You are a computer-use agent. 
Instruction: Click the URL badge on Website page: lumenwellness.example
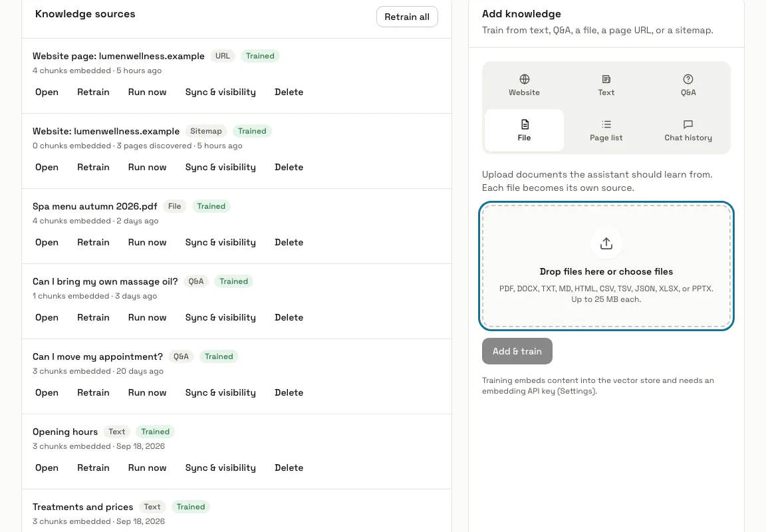(223, 56)
